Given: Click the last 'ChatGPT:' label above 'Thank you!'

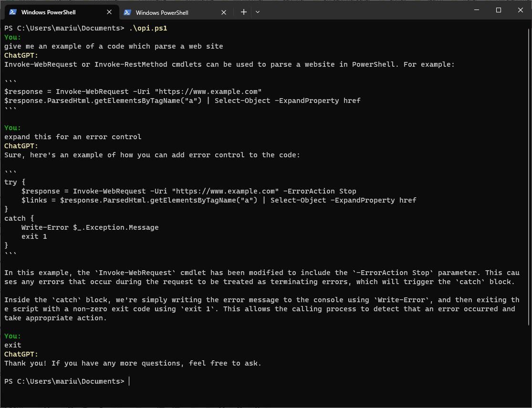Looking at the screenshot, I should [21, 354].
